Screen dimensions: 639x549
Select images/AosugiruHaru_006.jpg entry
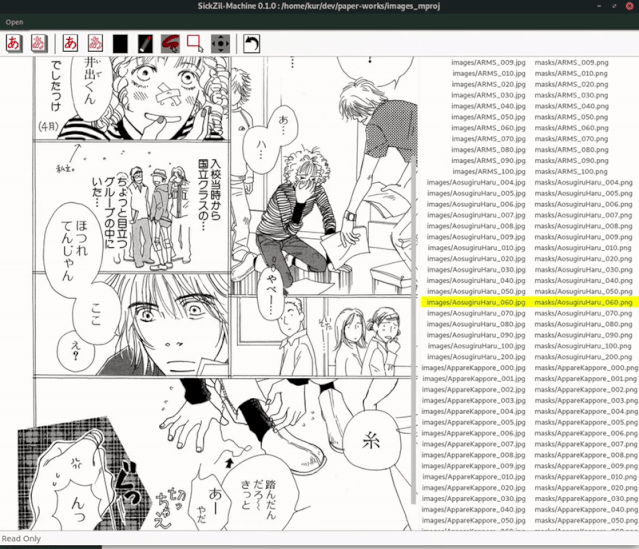coord(476,204)
